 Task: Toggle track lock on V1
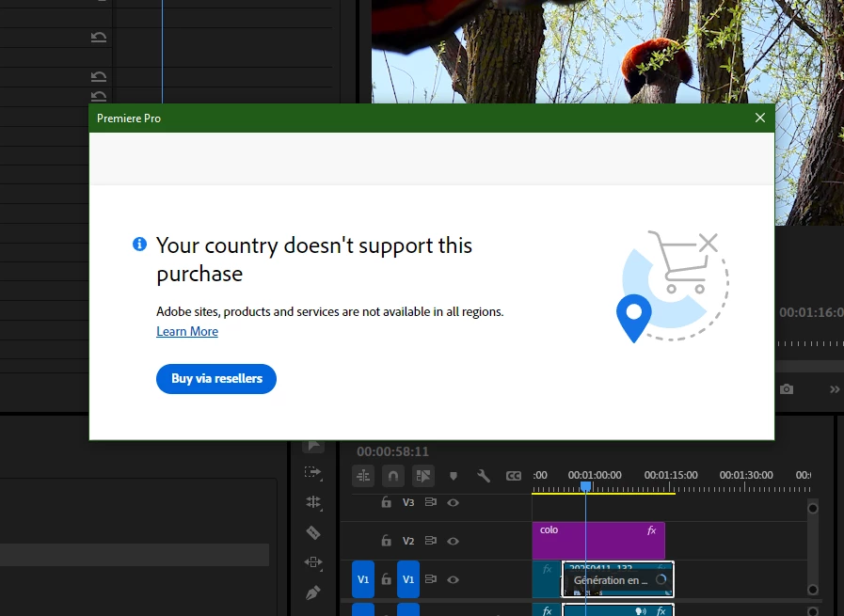386,579
